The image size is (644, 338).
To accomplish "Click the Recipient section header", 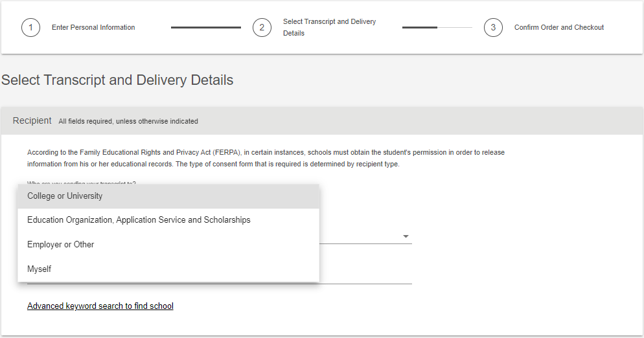I will [x=32, y=120].
